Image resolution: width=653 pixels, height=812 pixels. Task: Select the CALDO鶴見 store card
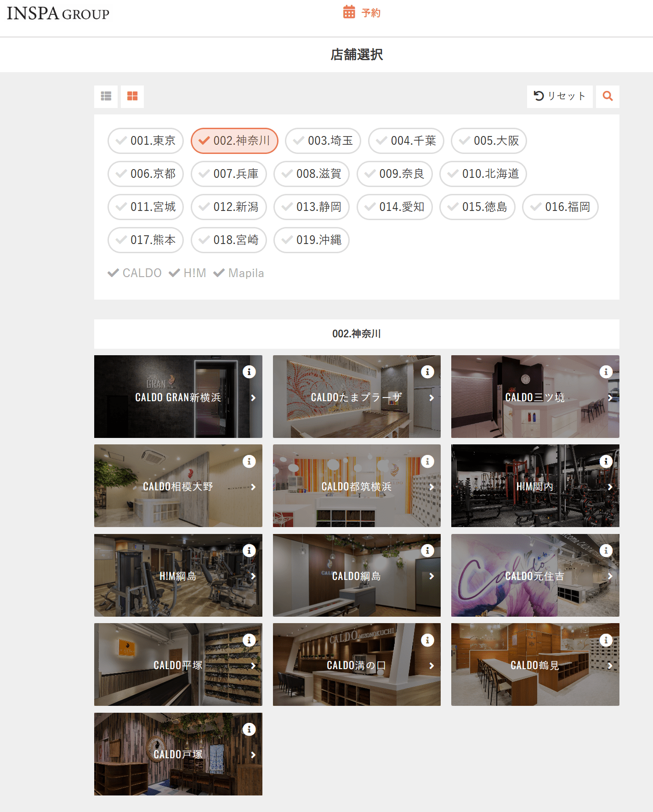coord(535,664)
